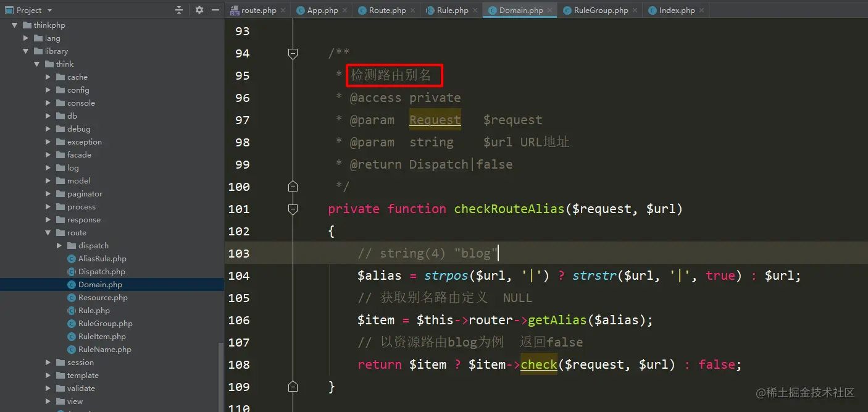Open AliasRule.php in the tree
The width and height of the screenshot is (868, 412).
102,259
